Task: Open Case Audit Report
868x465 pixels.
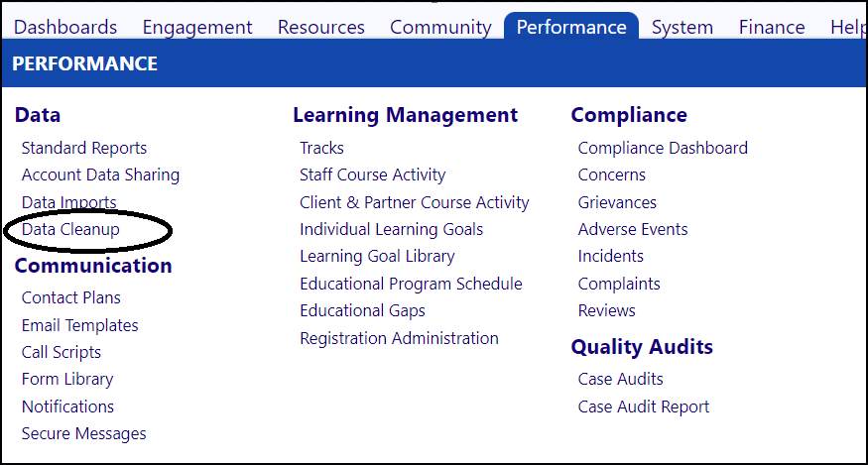Action: point(644,407)
